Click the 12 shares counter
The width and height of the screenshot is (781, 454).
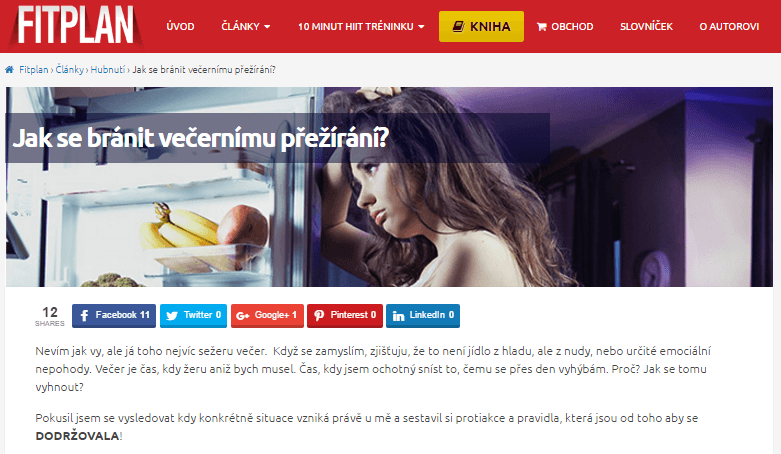50,316
